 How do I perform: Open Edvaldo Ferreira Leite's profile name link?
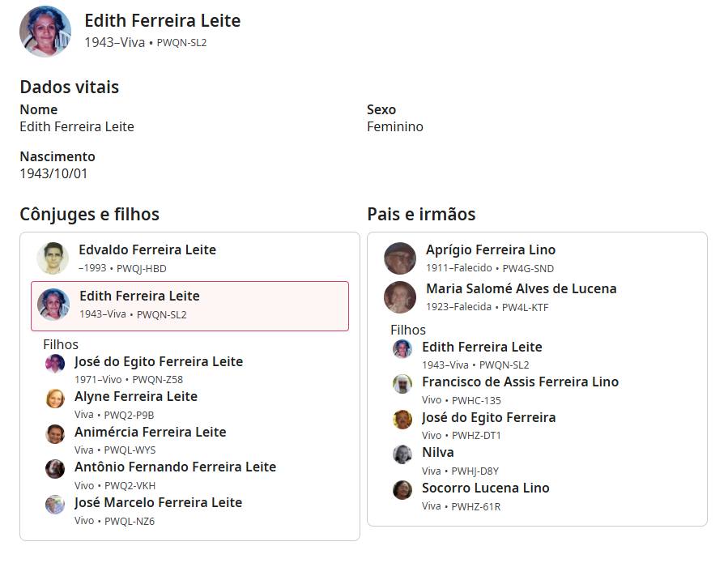pos(147,250)
